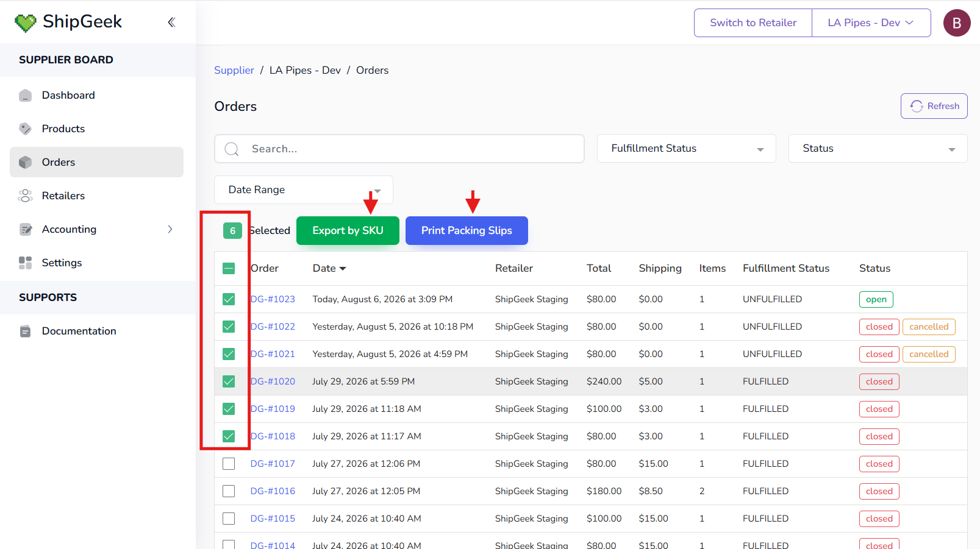Toggle the select-all orders header checkbox
Screen dimensions: 980x549
[229, 268]
